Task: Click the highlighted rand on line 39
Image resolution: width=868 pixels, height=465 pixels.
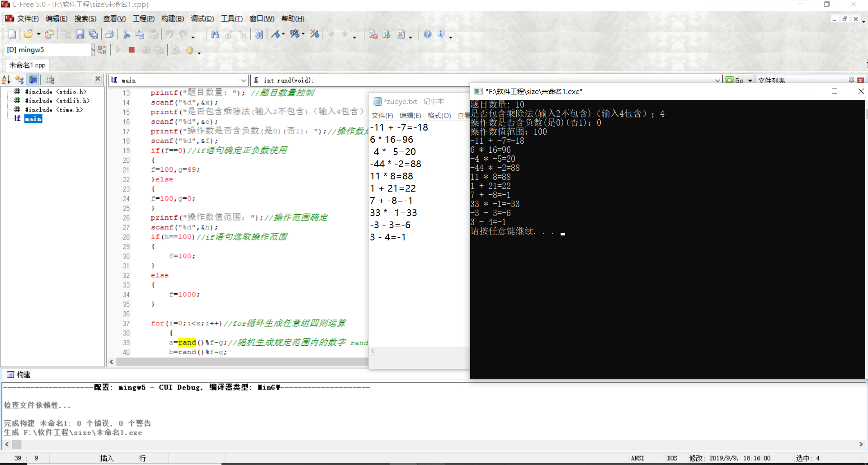Action: pos(187,343)
